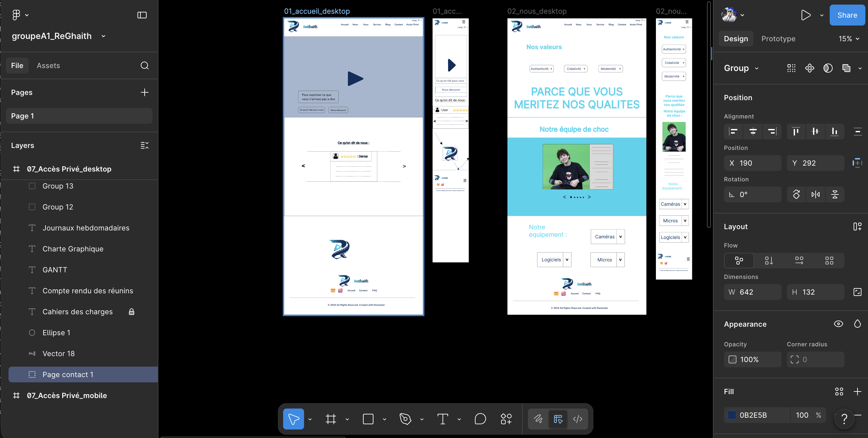Add a fill with plus button
Image resolution: width=868 pixels, height=438 pixels.
[857, 392]
